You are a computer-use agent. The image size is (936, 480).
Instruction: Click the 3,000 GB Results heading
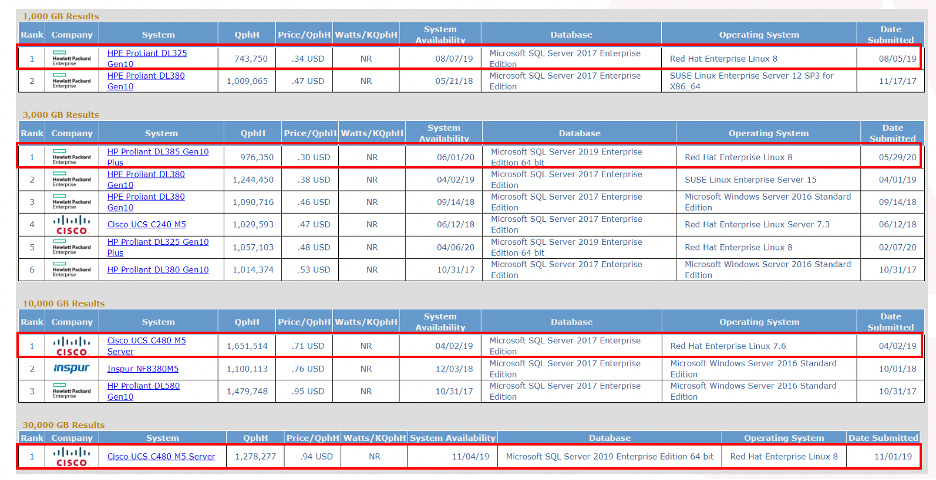(61, 115)
